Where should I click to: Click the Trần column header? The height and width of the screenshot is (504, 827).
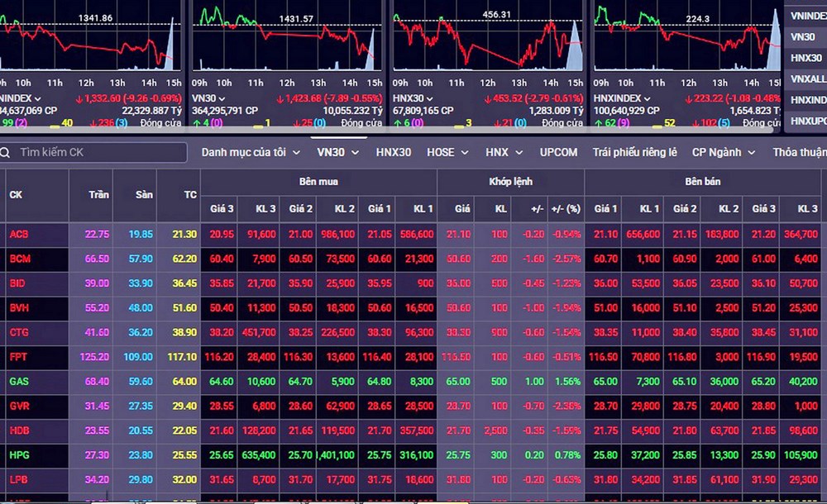click(x=91, y=195)
